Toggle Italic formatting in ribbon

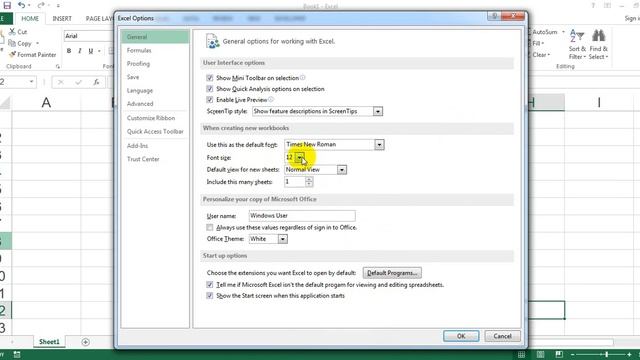pos(80,51)
